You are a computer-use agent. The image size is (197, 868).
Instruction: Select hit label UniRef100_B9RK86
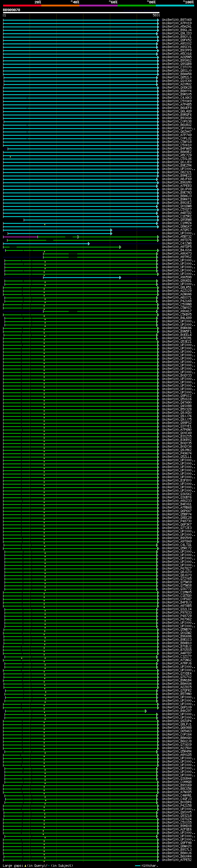[x=177, y=328]
